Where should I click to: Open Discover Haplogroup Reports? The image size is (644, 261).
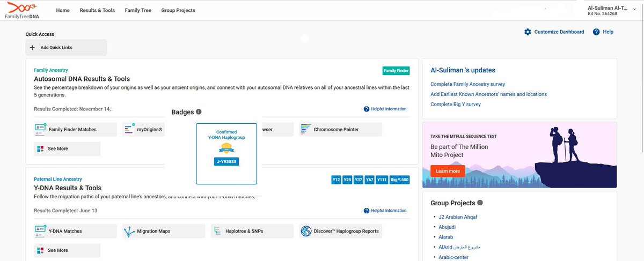[340, 231]
